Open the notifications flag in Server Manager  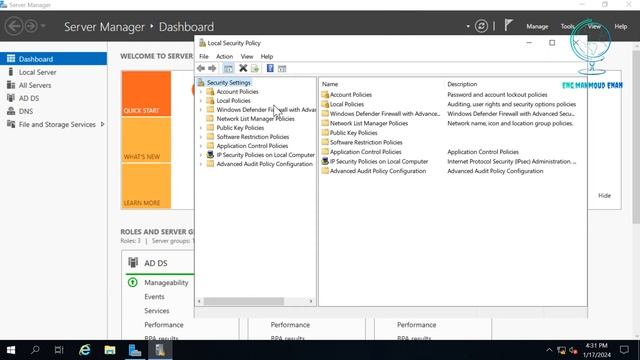pos(508,26)
